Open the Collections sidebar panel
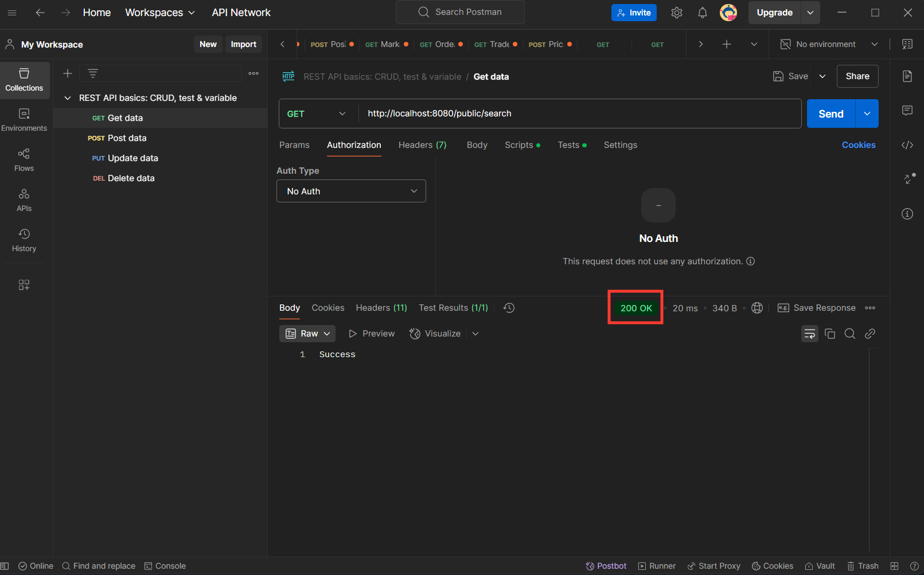This screenshot has height=575, width=924. (24, 80)
